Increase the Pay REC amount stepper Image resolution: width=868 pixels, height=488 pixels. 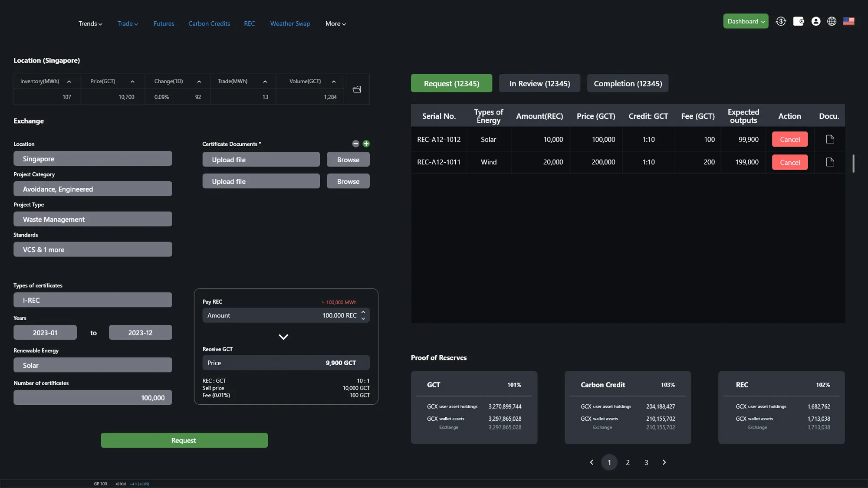363,312
